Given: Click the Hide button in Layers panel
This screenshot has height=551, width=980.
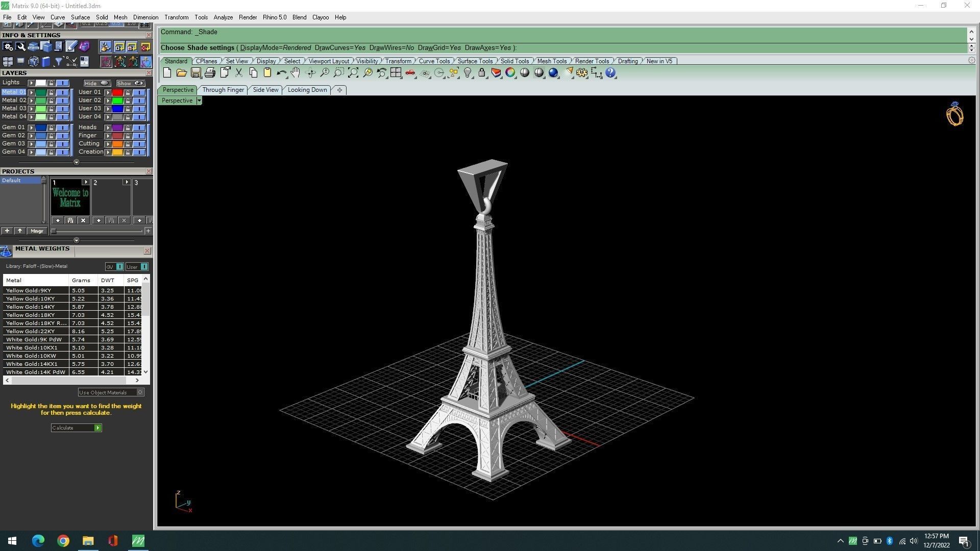Looking at the screenshot, I should 97,83.
